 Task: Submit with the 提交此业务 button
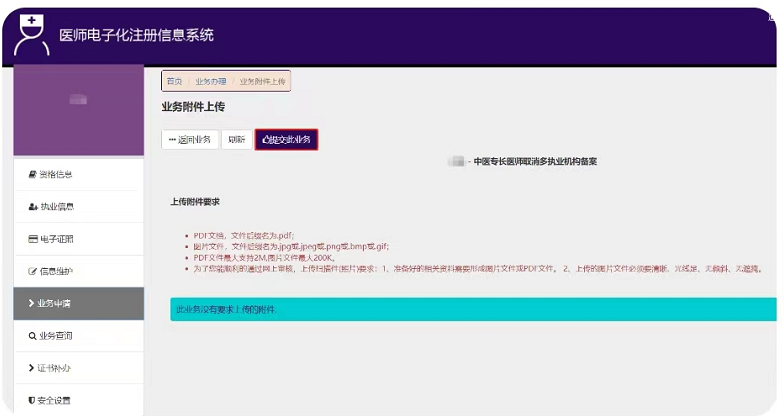click(286, 140)
